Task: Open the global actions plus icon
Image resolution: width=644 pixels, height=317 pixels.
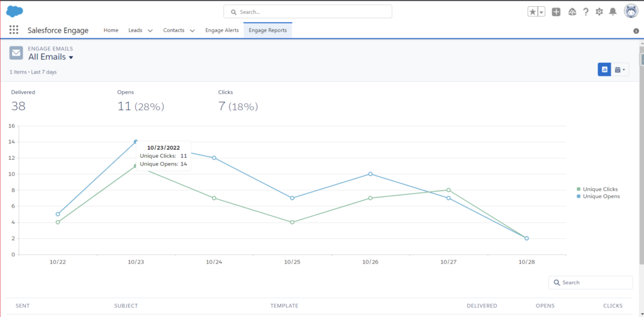Action: [x=556, y=12]
